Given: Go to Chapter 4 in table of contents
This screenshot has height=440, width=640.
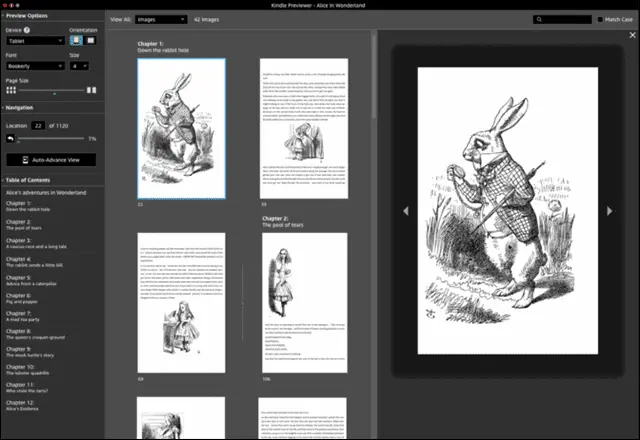Looking at the screenshot, I should click(x=34, y=262).
